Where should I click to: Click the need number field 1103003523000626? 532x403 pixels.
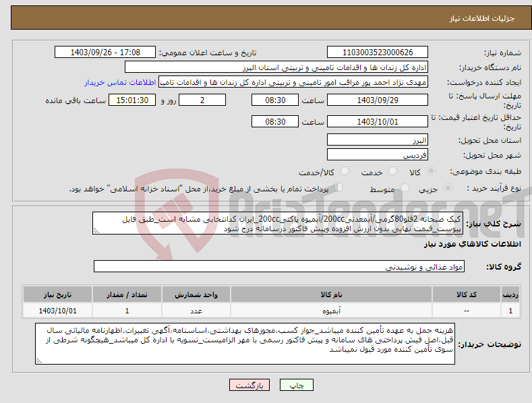(378, 53)
